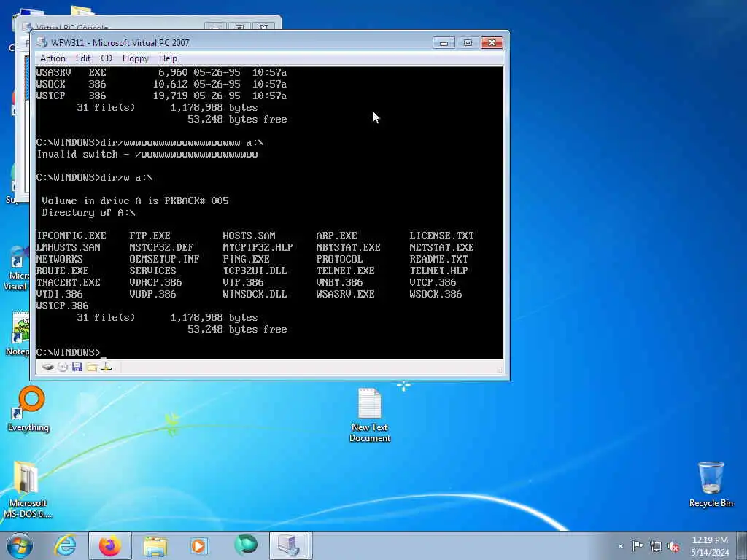This screenshot has height=560, width=747.
Task: Click the WFW311 window title bar icon
Action: click(42, 42)
